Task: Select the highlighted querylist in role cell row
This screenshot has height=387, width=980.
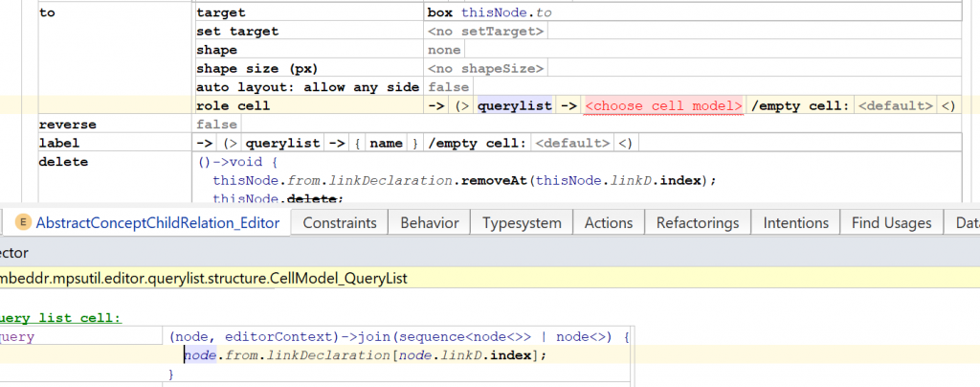Action: pos(515,105)
